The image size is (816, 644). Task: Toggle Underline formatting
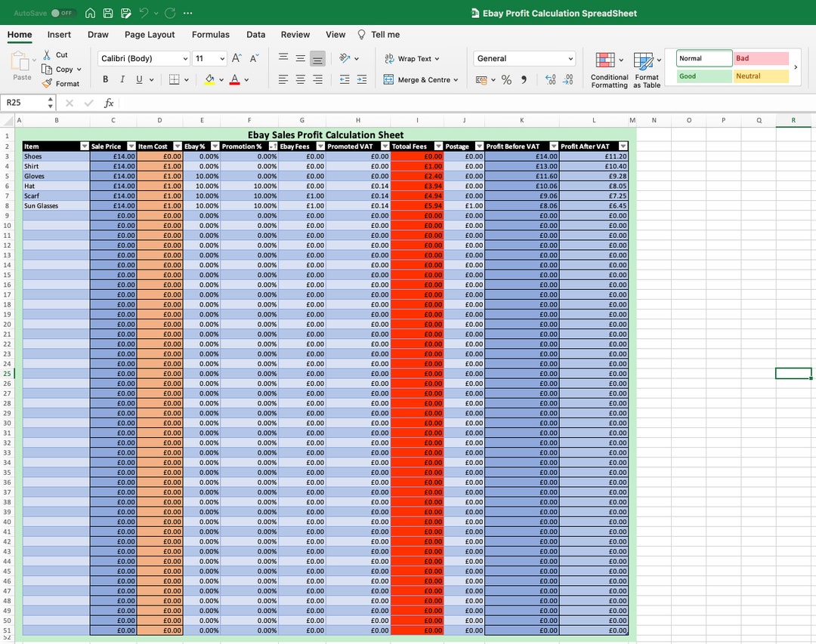coord(139,79)
